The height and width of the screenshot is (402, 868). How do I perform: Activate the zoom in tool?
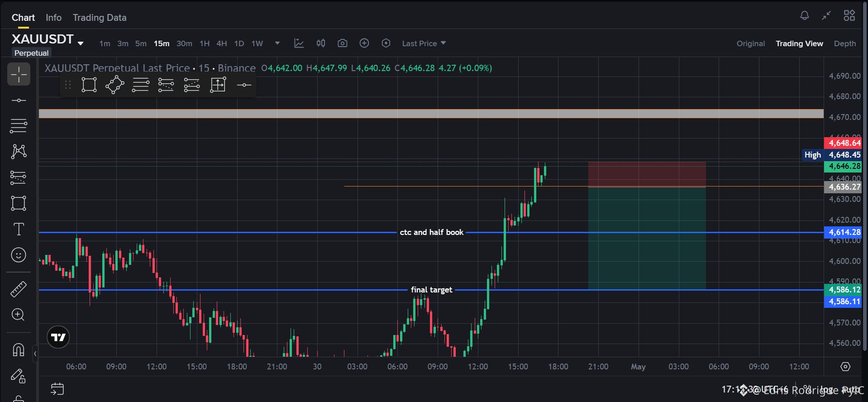(x=18, y=315)
